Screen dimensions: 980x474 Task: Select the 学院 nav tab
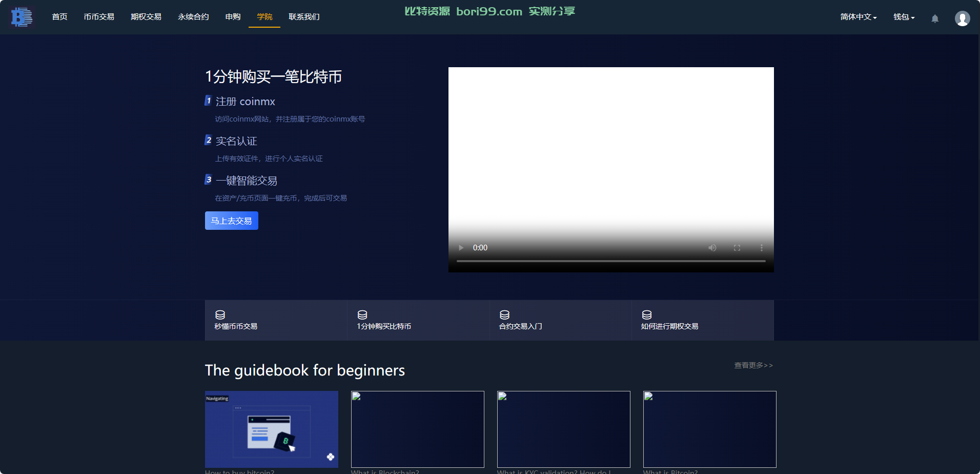tap(264, 17)
